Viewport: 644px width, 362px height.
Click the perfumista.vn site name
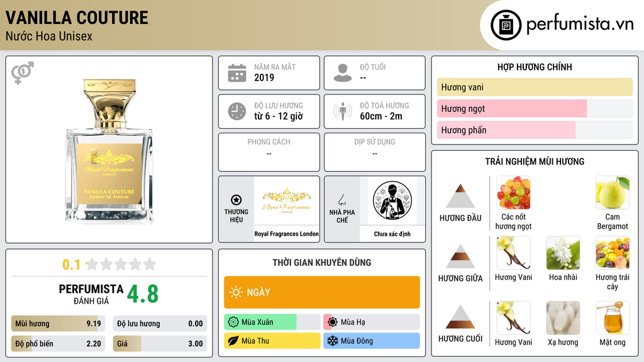(580, 24)
